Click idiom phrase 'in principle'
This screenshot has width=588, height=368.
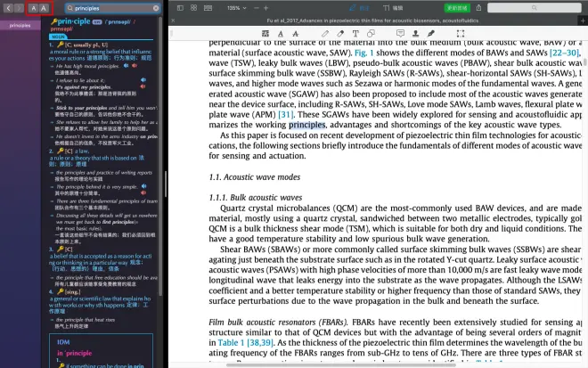point(74,353)
